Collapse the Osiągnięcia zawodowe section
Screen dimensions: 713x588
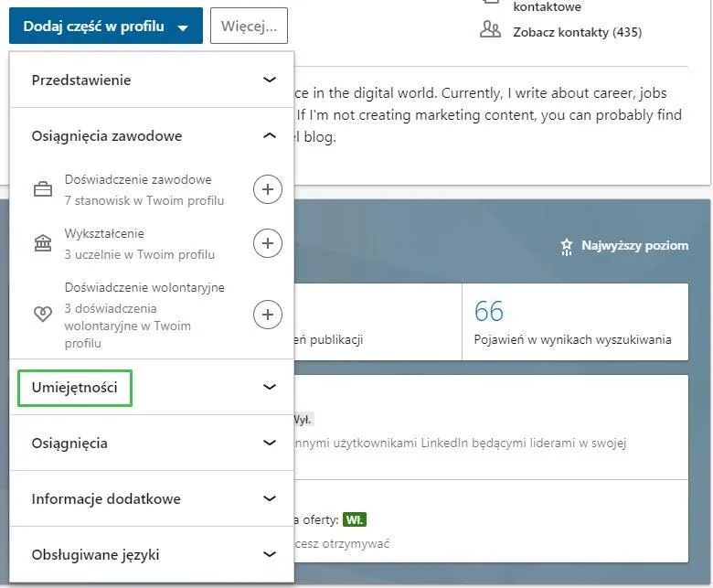coord(269,135)
